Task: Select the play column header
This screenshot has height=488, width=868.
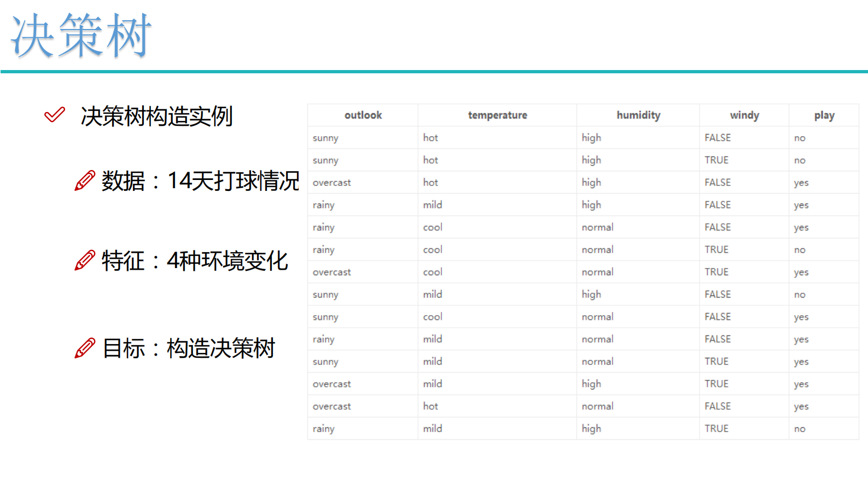Action: click(x=824, y=115)
